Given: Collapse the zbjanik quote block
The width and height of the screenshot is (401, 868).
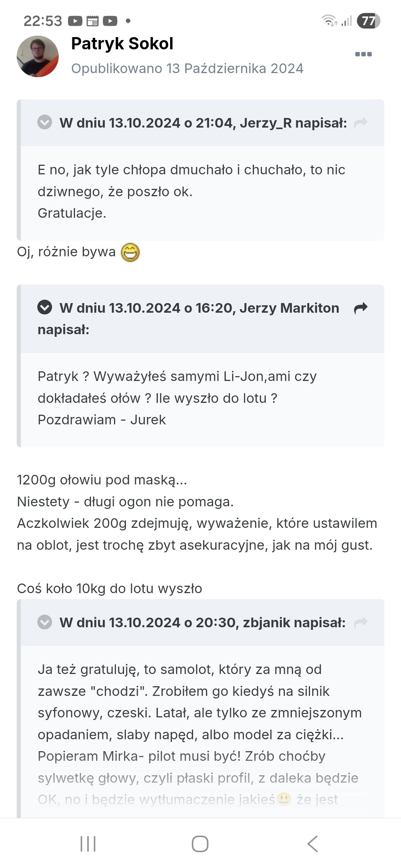Looking at the screenshot, I should [45, 622].
